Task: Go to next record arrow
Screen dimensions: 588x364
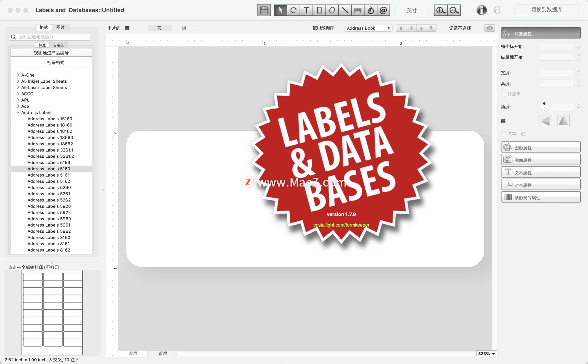Action: point(411,28)
